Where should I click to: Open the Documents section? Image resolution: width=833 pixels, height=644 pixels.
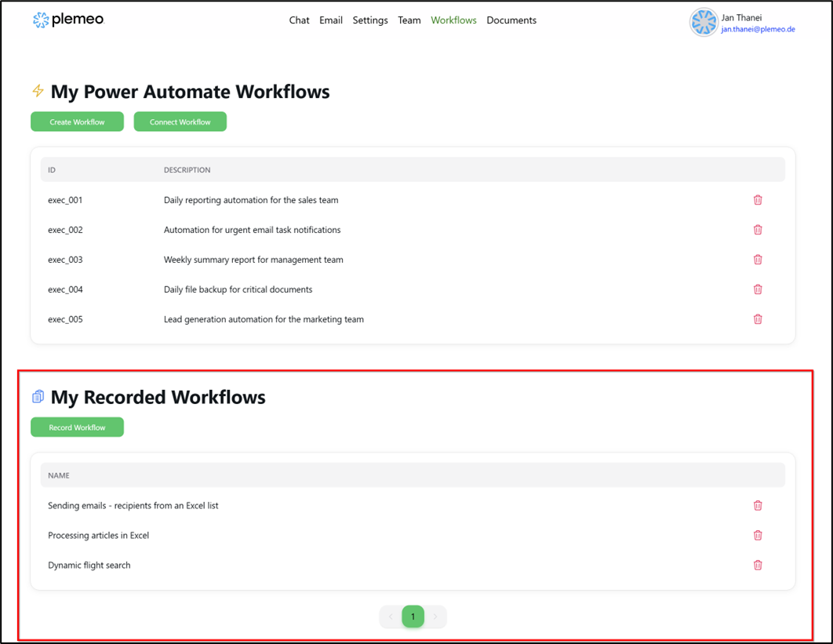[511, 20]
